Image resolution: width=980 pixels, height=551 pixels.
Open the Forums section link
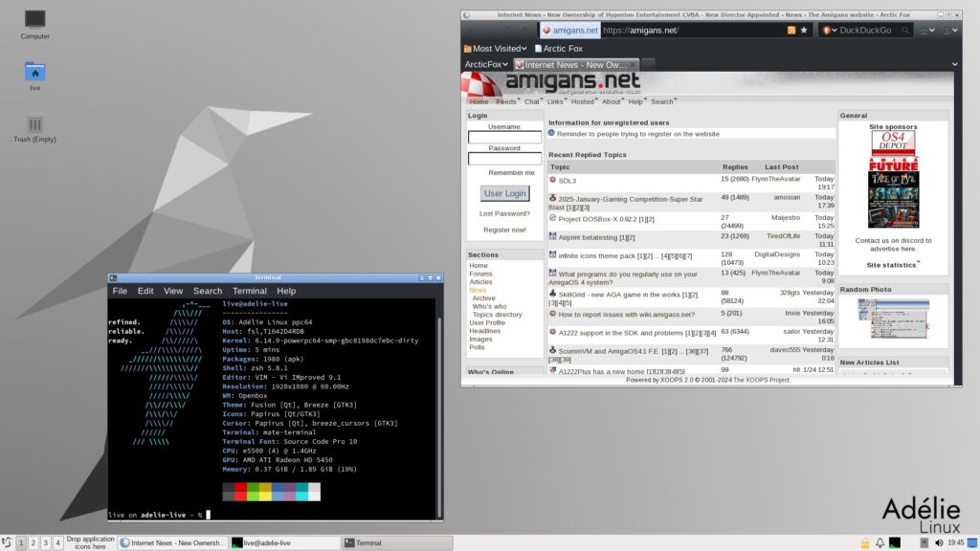coord(480,274)
